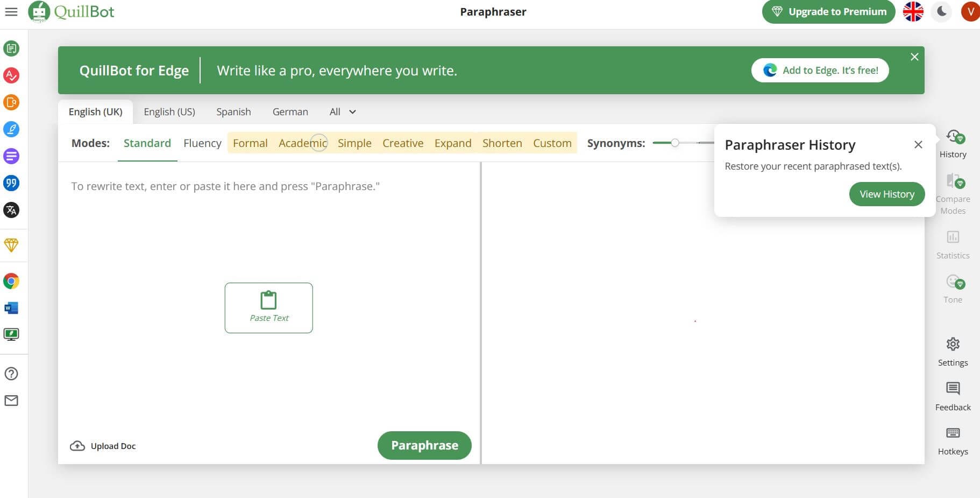Click the UK flag language icon
The height and width of the screenshot is (498, 980).
[x=913, y=11]
